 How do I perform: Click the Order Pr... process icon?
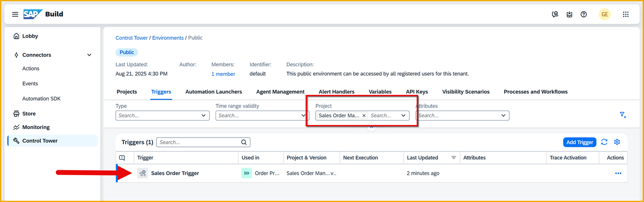click(246, 173)
